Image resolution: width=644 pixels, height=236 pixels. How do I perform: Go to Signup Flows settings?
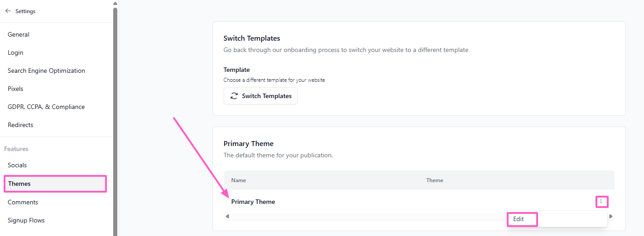[26, 220]
